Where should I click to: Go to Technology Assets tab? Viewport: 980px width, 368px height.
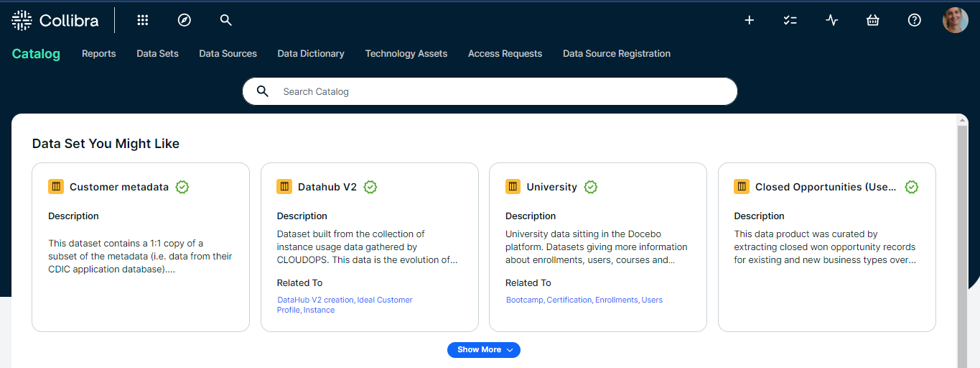tap(406, 53)
